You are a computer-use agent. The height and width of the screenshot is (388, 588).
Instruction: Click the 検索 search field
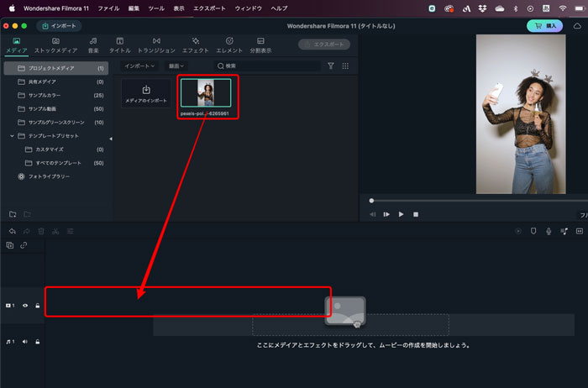click(267, 66)
